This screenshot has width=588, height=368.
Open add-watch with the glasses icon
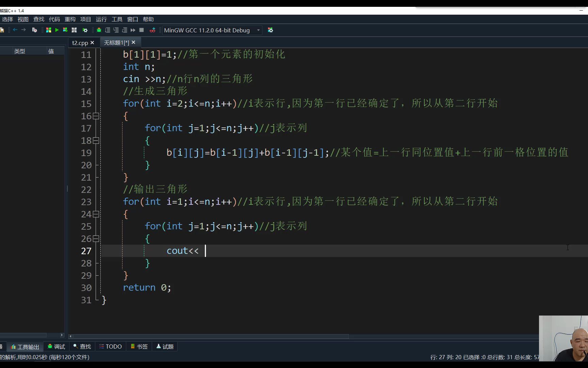(x=152, y=30)
